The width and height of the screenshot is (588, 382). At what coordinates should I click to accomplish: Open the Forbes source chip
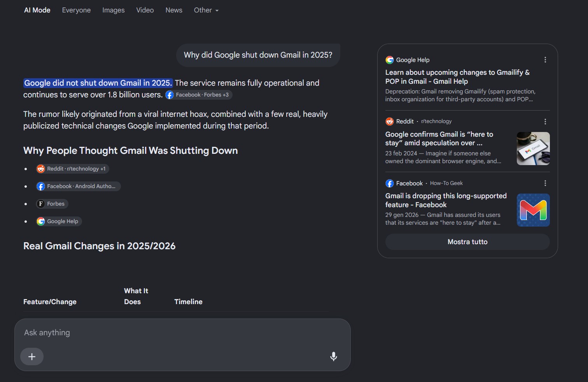[x=52, y=204]
